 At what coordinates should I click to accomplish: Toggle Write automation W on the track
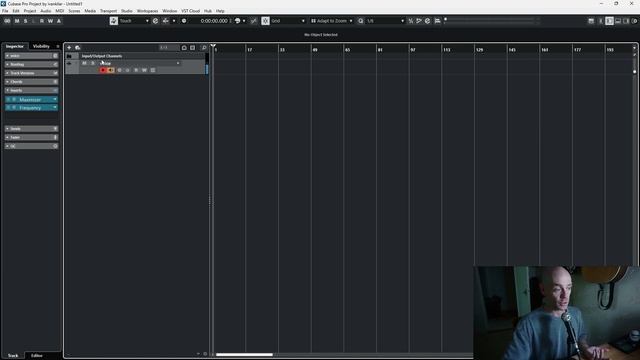144,70
